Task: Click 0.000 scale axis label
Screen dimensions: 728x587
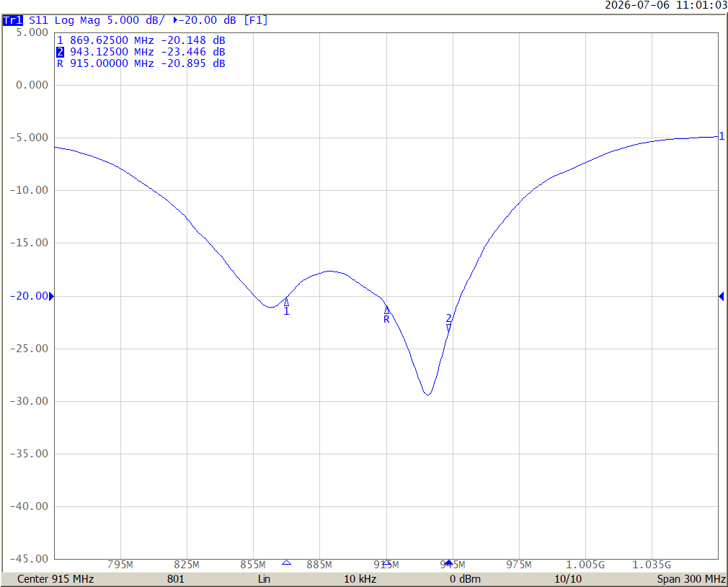Action: coord(32,85)
